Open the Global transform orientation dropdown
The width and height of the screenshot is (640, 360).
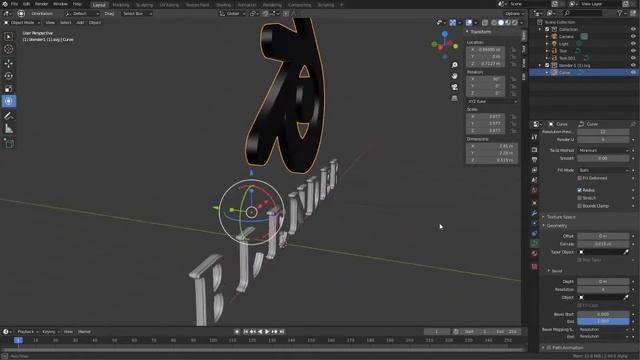232,13
